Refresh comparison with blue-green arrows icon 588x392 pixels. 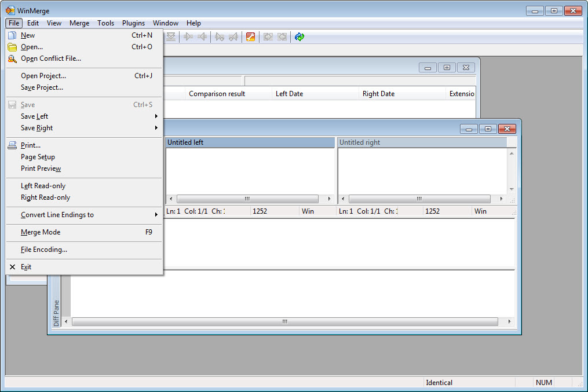click(300, 36)
